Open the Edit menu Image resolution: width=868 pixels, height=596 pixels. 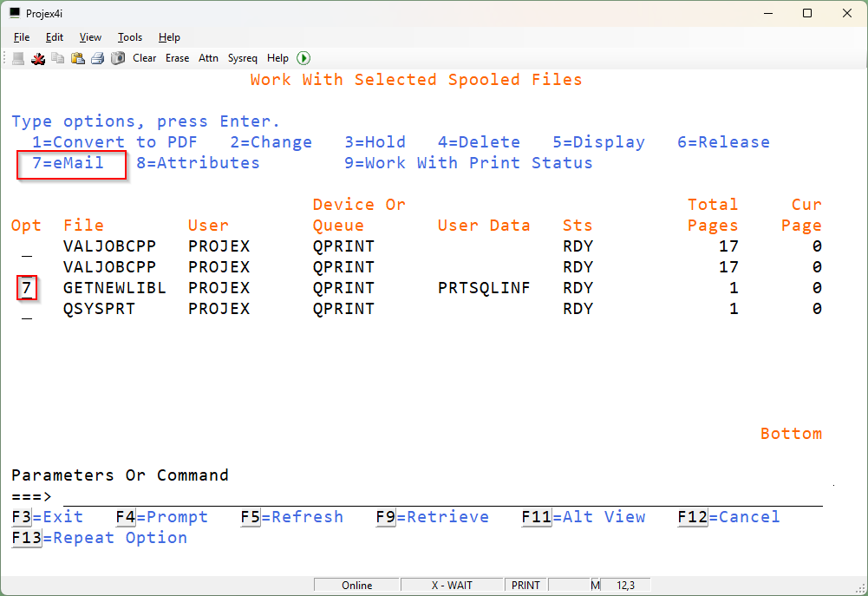coord(55,37)
